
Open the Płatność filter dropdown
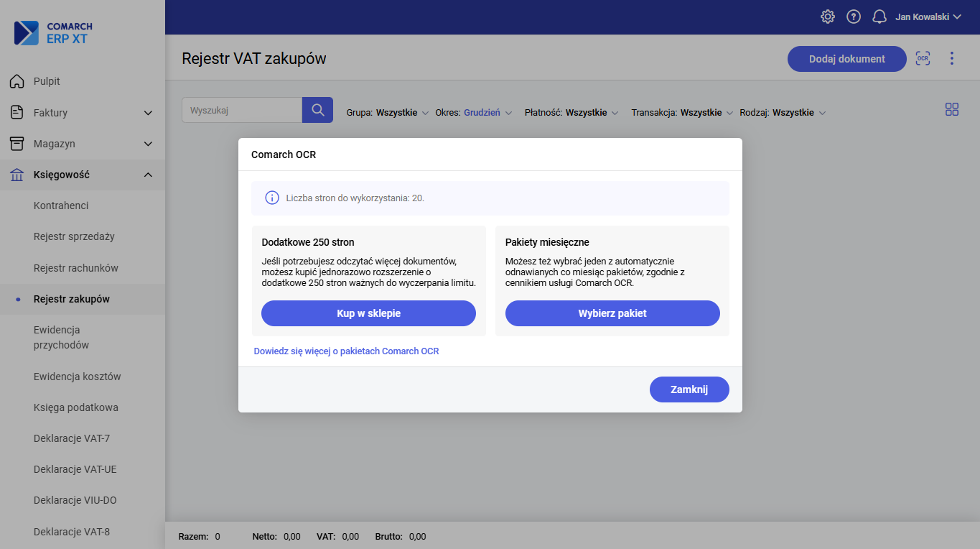tap(571, 113)
